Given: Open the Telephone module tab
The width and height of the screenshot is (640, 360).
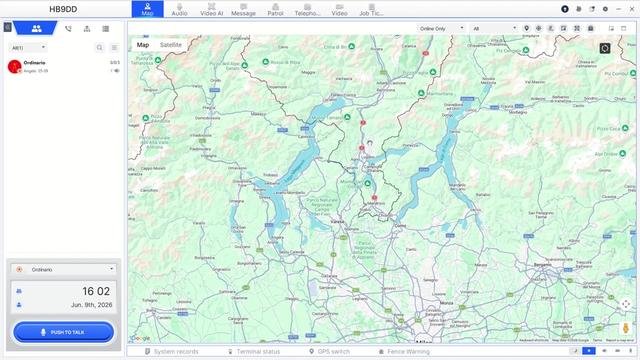Looking at the screenshot, I should 307,9.
